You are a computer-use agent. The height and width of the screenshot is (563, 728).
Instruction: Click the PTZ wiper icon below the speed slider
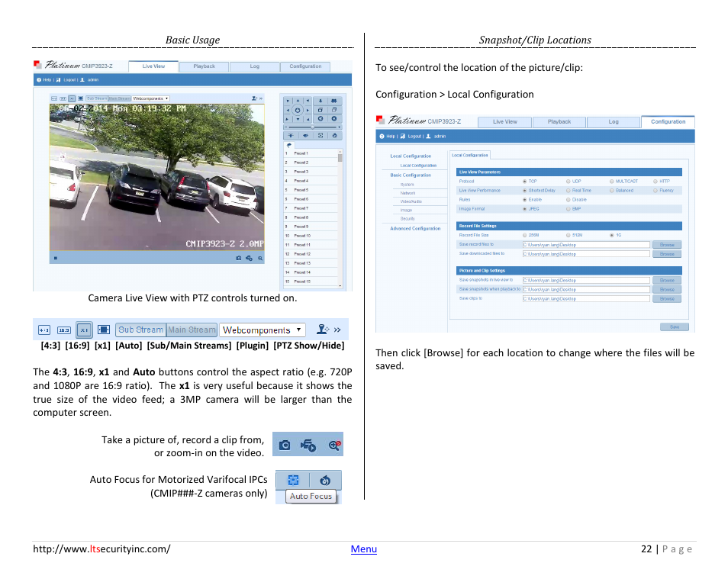pos(305,136)
